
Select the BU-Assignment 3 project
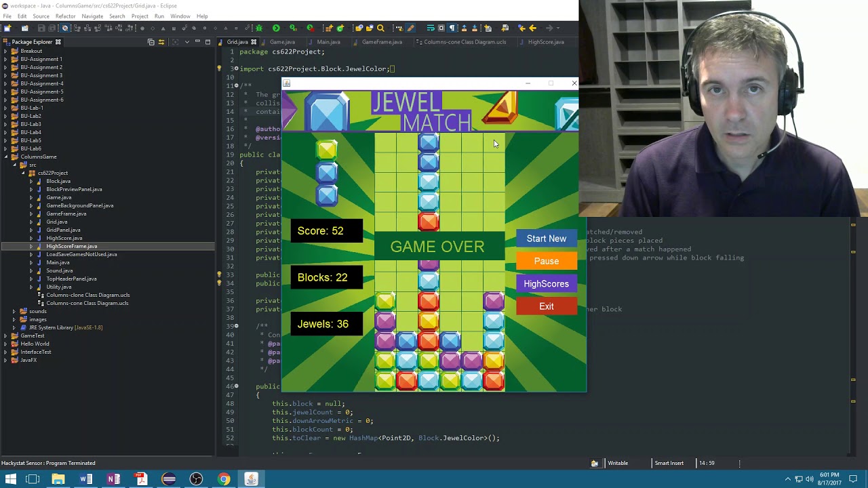click(x=41, y=75)
